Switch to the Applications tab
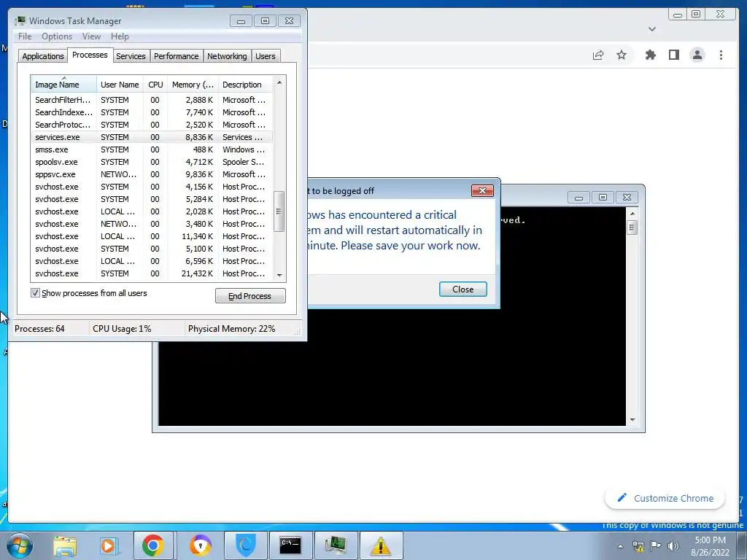 coord(43,56)
